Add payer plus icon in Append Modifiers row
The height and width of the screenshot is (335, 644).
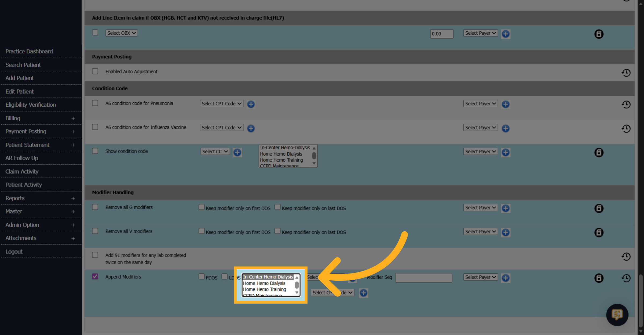click(506, 278)
